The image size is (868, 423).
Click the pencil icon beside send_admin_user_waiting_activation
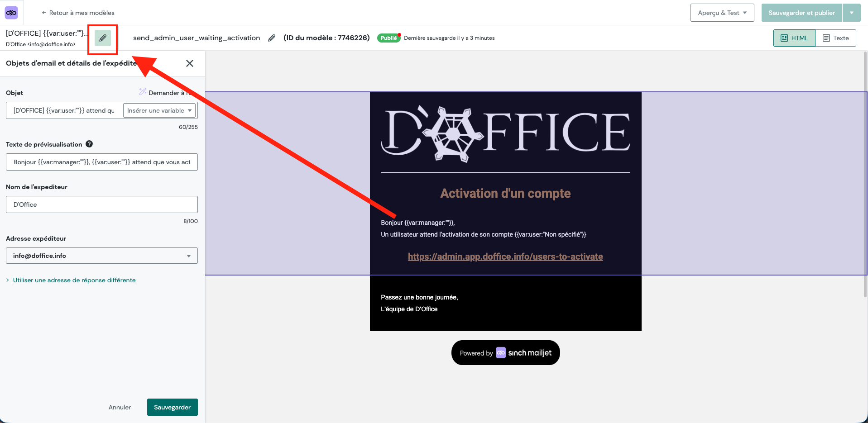271,38
